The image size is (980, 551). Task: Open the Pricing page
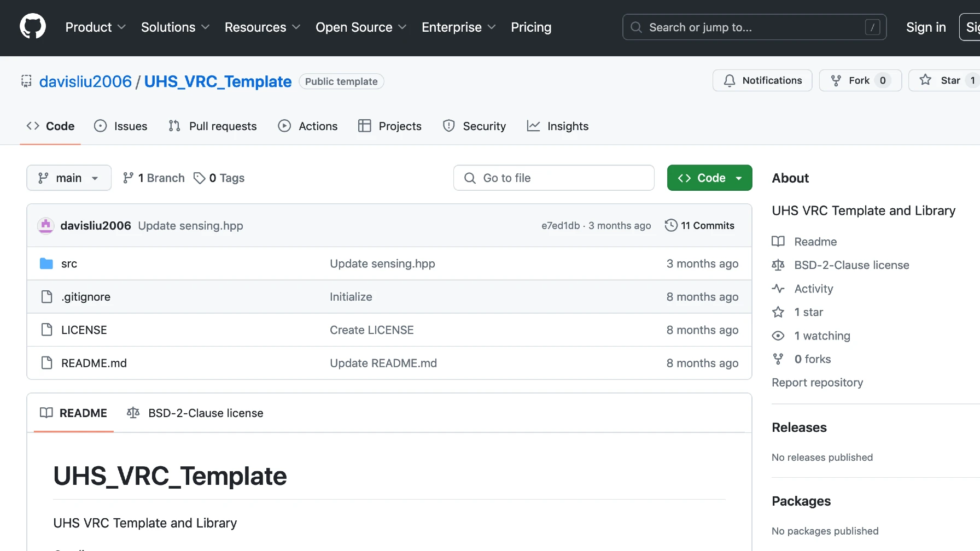click(531, 27)
